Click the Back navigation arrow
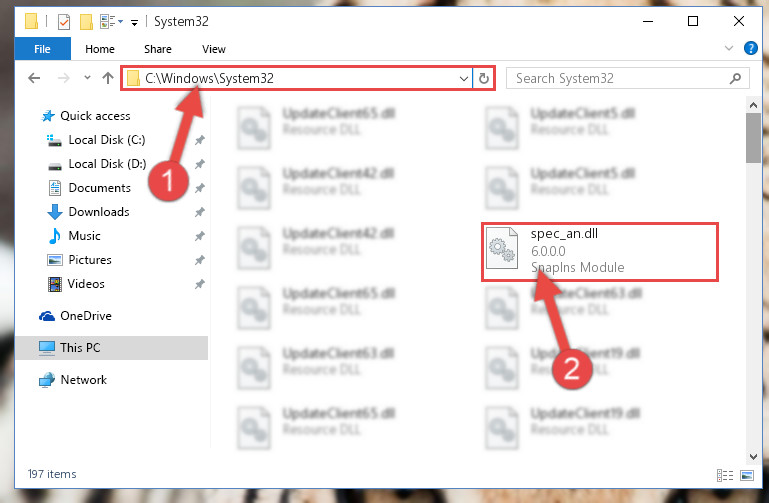 click(x=34, y=78)
